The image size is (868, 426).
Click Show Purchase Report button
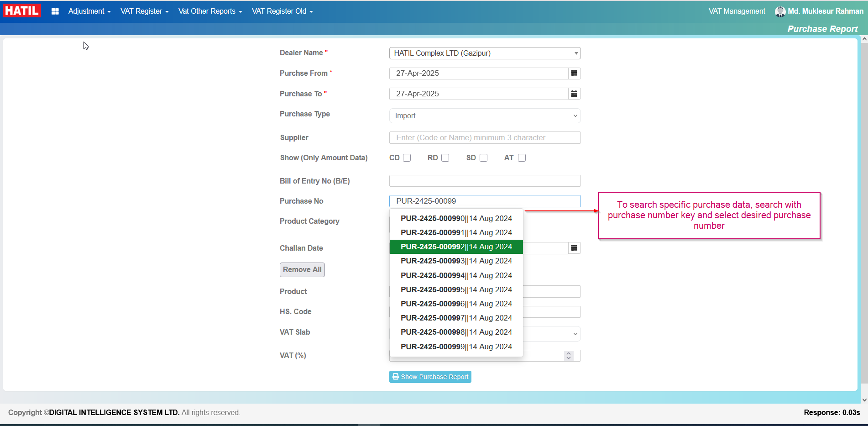pyautogui.click(x=430, y=377)
